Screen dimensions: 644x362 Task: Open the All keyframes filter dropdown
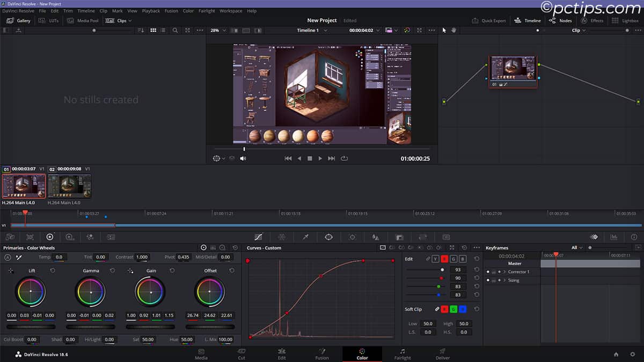tap(576, 247)
